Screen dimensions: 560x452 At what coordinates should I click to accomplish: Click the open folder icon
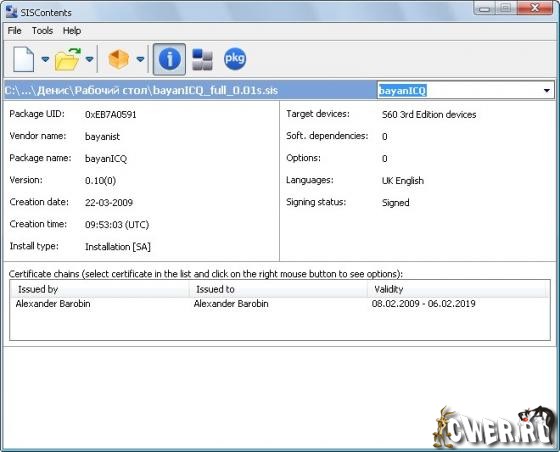(x=68, y=59)
